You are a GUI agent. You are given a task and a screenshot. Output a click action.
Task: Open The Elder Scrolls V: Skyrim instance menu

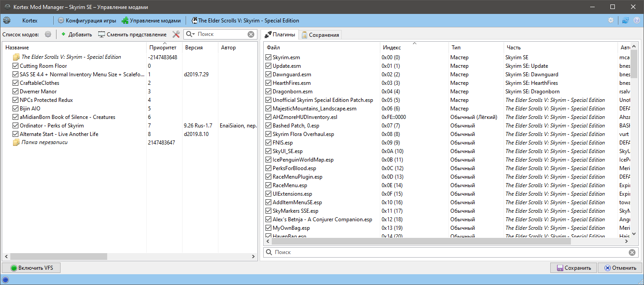coord(245,20)
